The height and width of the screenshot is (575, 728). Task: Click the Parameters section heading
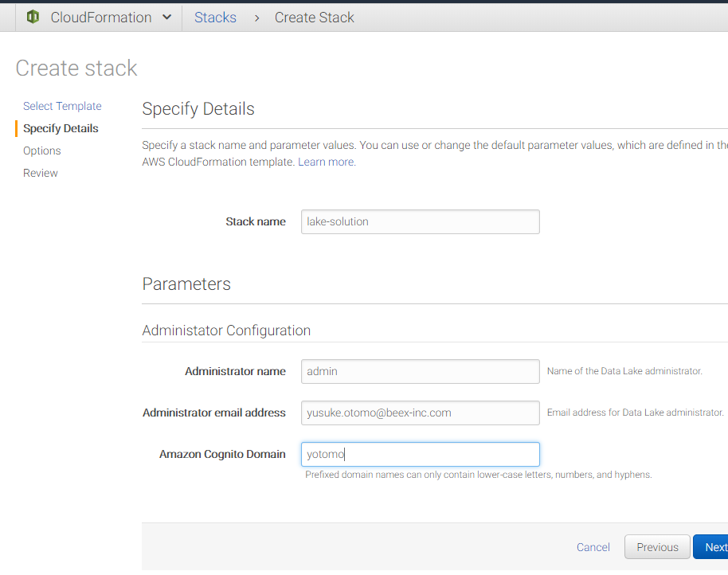click(x=186, y=284)
